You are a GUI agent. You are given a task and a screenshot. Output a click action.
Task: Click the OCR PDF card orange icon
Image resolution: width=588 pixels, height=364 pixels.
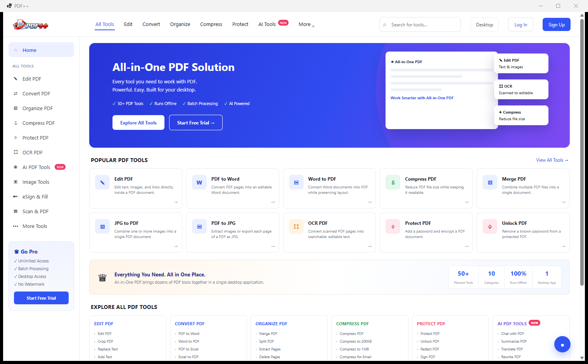tap(296, 227)
